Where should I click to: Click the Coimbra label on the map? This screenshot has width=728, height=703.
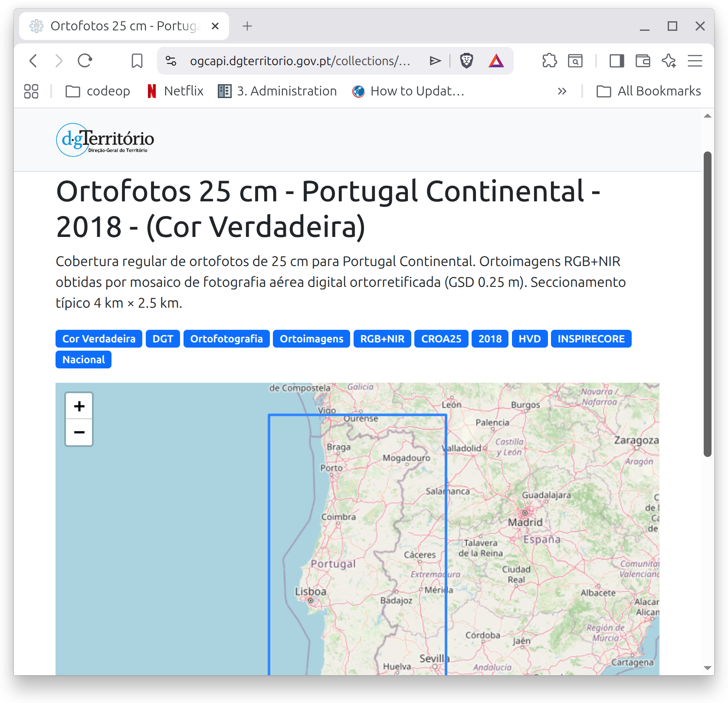tap(338, 517)
